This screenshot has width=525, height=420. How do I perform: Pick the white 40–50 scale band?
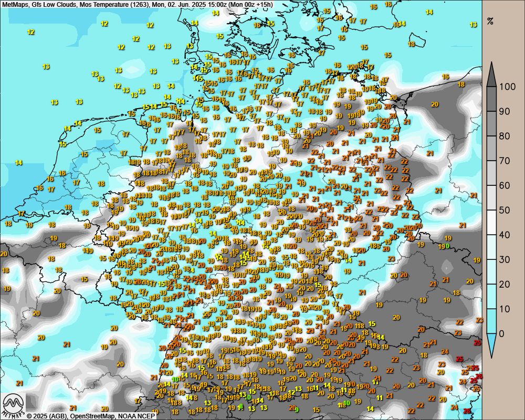coord(491,222)
